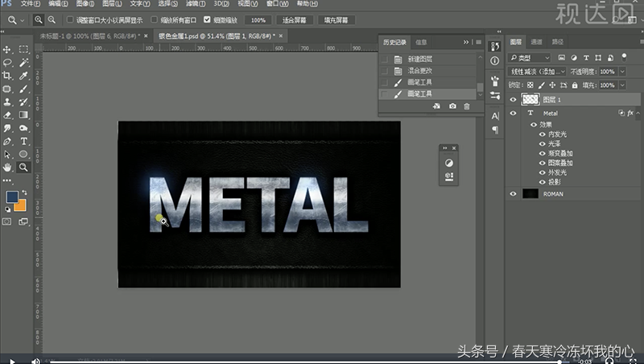This screenshot has height=364, width=644.
Task: Uncheck the 细微缩放 checkbox
Action: [208, 19]
